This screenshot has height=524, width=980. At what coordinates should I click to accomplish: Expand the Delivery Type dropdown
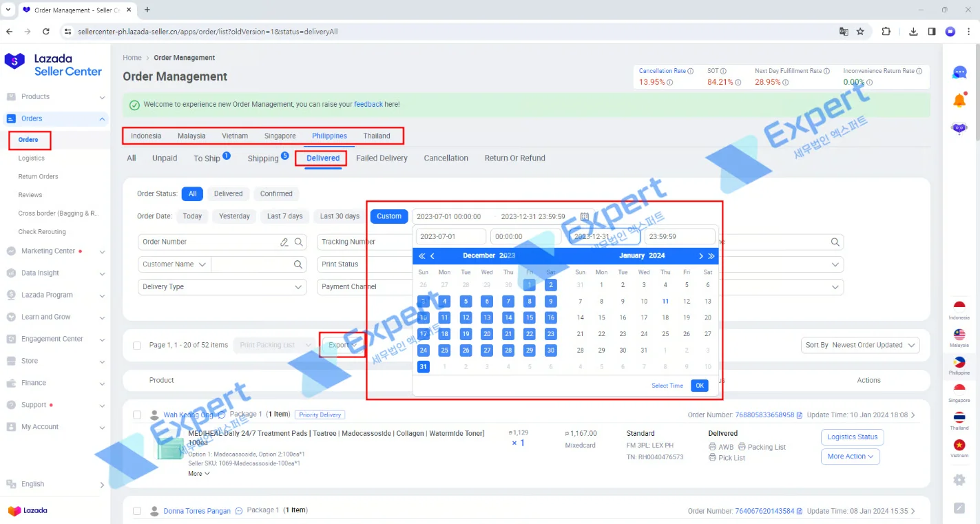[223, 287]
